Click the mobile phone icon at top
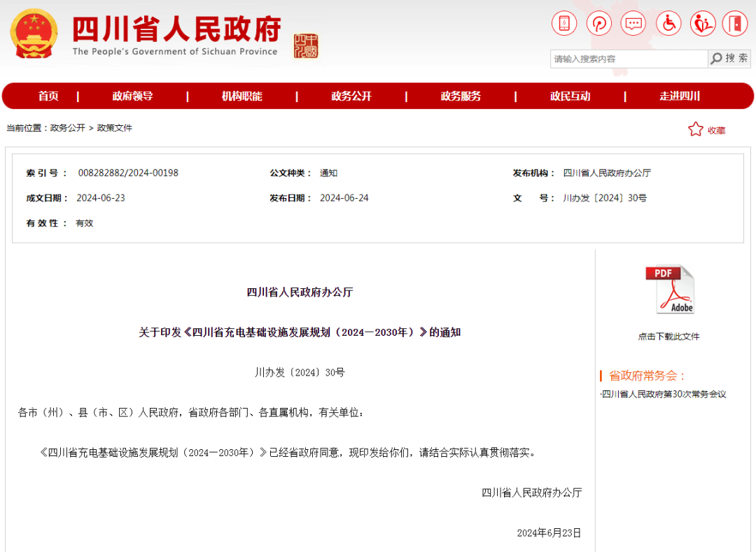This screenshot has width=756, height=552. point(564,24)
